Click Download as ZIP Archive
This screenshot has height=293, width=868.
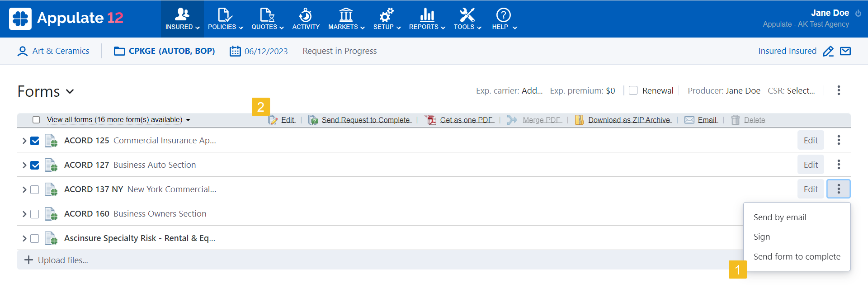(x=629, y=120)
